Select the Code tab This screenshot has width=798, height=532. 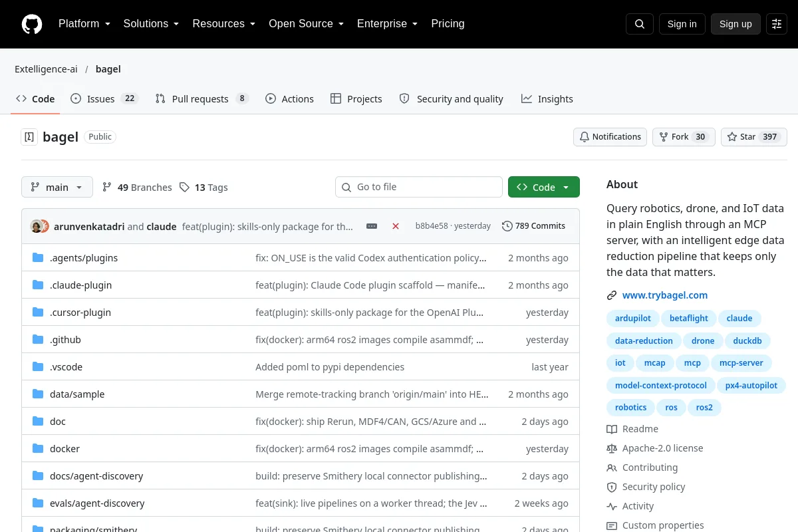(36, 99)
